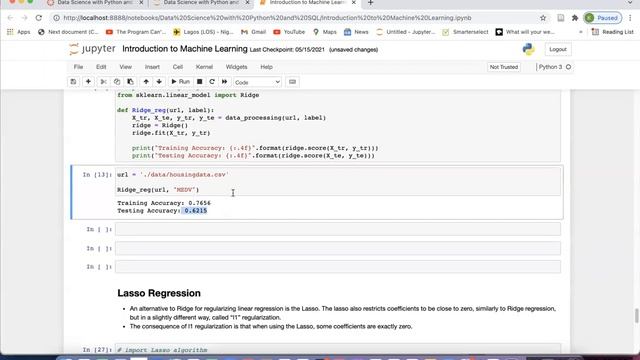The height and width of the screenshot is (360, 640).
Task: Insert a cell below with plus icon
Action: (88, 82)
